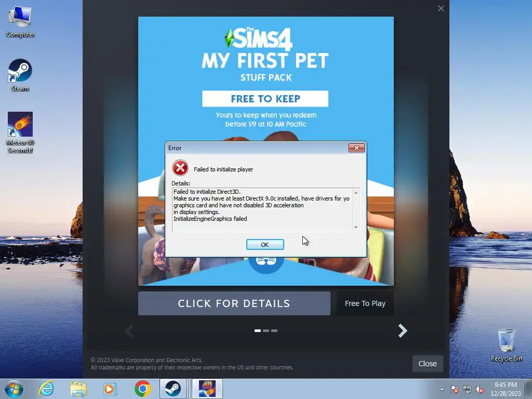Go to next Steam news slide arrow
Screen dimensions: 532x399
point(403,330)
